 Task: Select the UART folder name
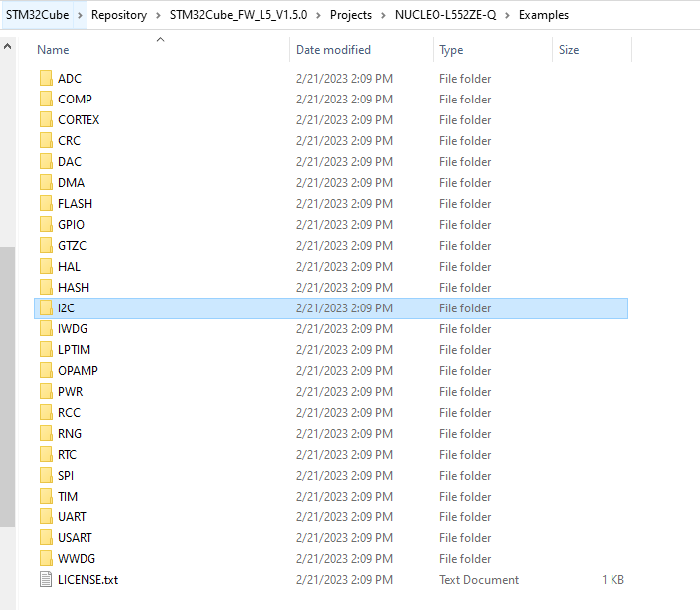click(72, 517)
